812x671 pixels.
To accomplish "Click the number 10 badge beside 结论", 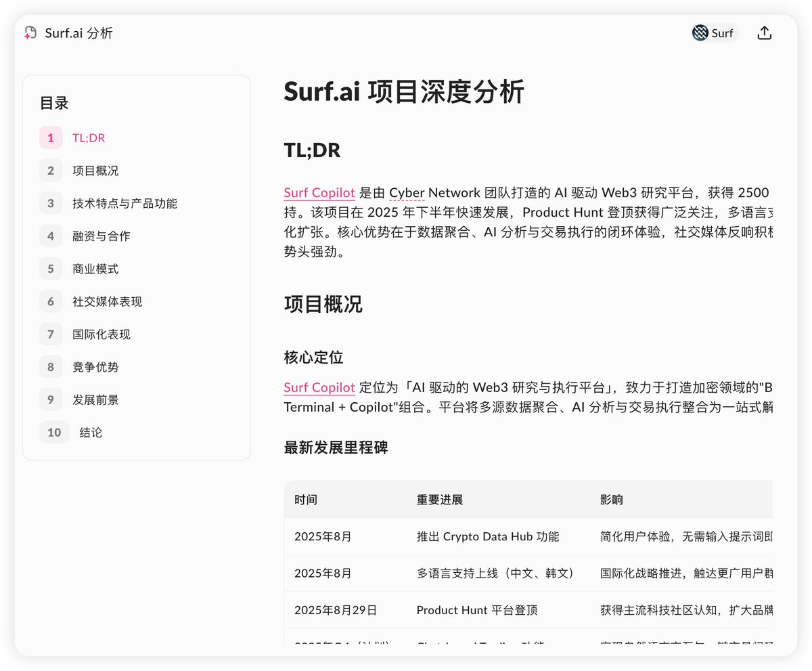I will click(x=54, y=432).
